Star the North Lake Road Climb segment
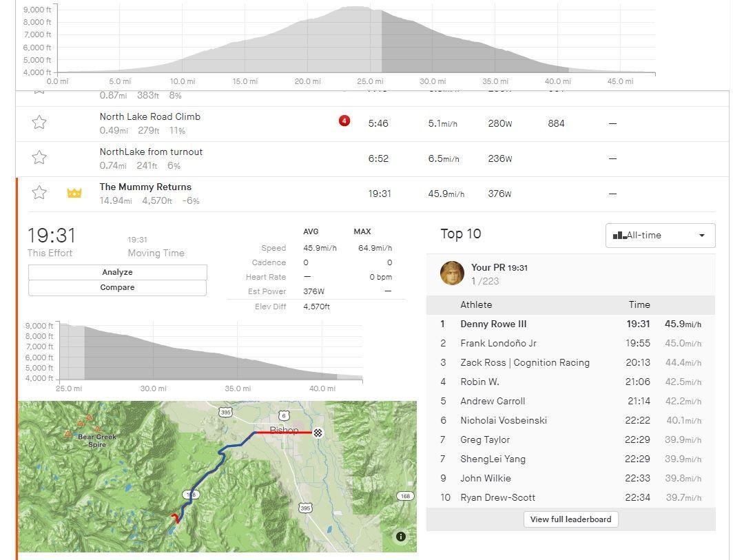733x560 pixels. [39, 123]
